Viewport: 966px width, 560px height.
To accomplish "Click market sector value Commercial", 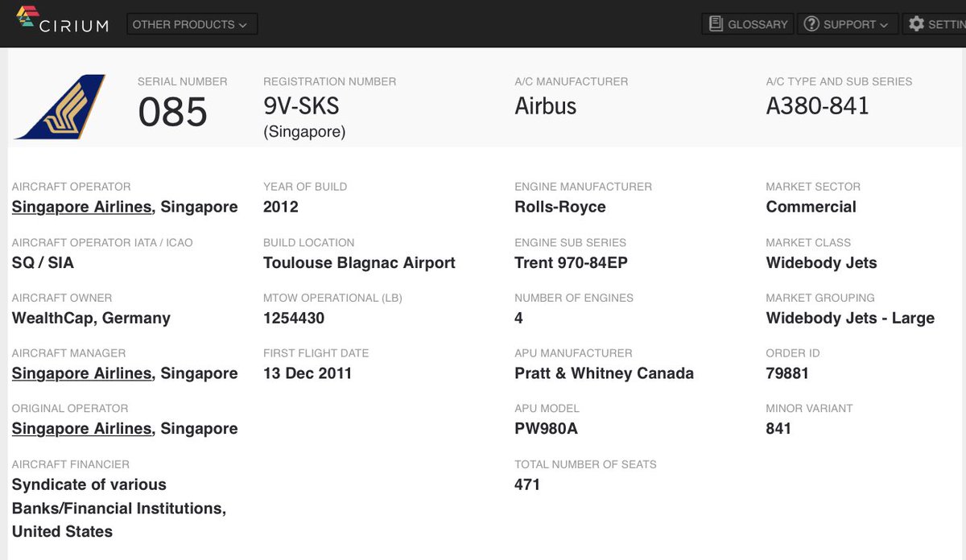I will (x=811, y=207).
